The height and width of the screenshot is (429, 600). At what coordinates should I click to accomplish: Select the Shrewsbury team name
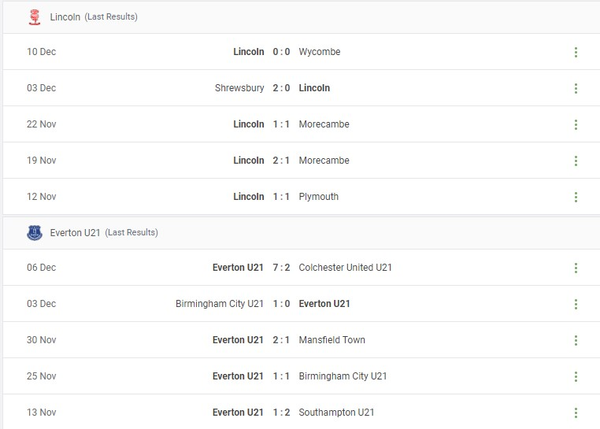pyautogui.click(x=239, y=88)
